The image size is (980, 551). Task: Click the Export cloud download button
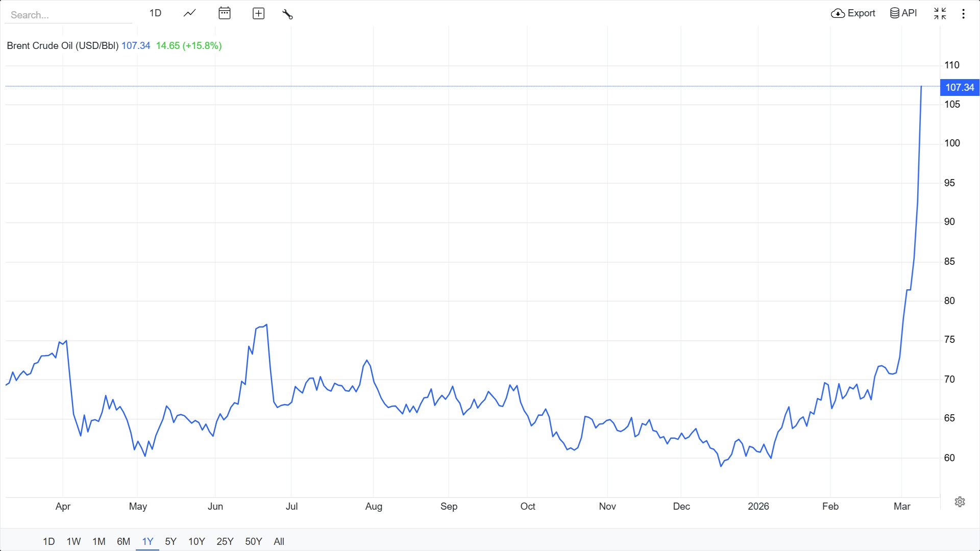click(x=853, y=13)
